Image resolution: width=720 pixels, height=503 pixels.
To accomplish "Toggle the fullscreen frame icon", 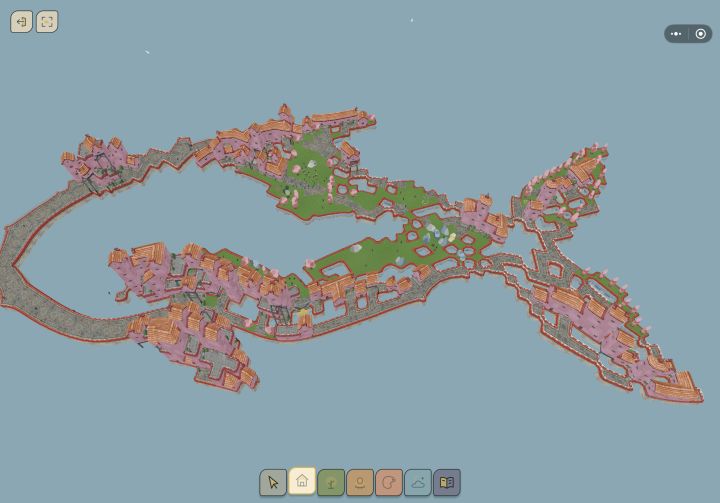I will tap(47, 22).
